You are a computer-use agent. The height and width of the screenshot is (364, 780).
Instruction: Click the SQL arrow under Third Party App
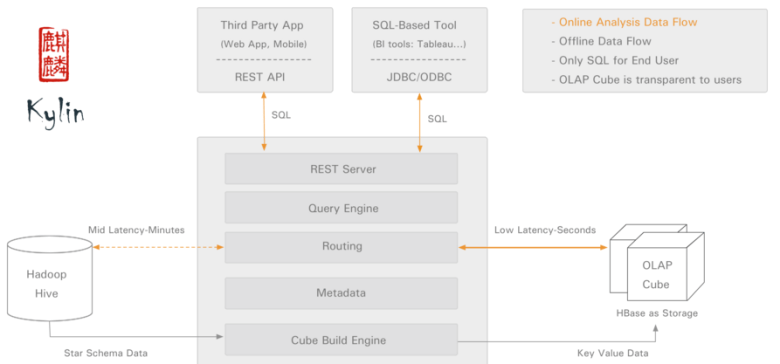[264, 121]
